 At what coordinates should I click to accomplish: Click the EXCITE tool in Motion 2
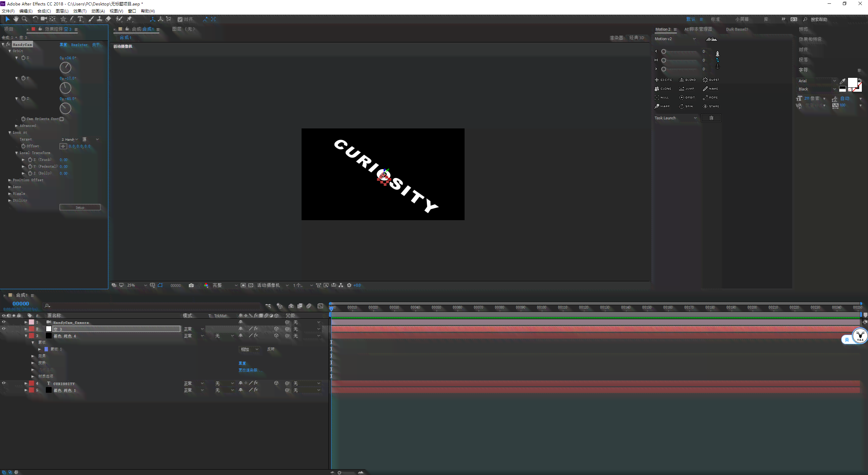[x=663, y=80]
